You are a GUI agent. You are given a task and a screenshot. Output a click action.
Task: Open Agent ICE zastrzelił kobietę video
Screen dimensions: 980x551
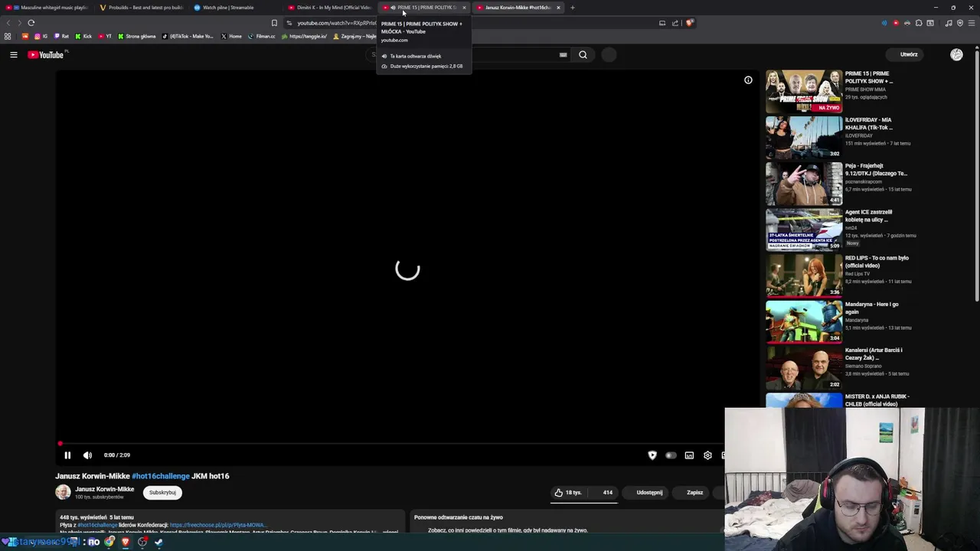[804, 230]
